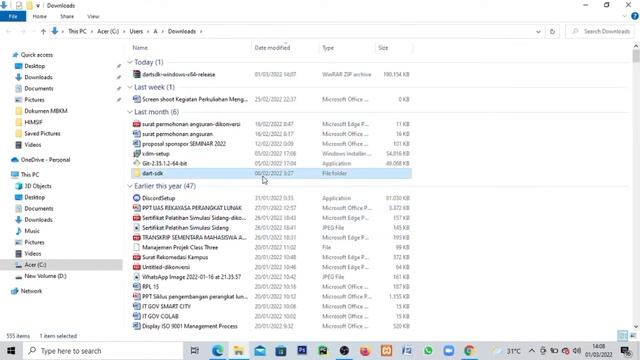The height and width of the screenshot is (360, 640).
Task: Select the DiscordSetup application icon
Action: (137, 198)
